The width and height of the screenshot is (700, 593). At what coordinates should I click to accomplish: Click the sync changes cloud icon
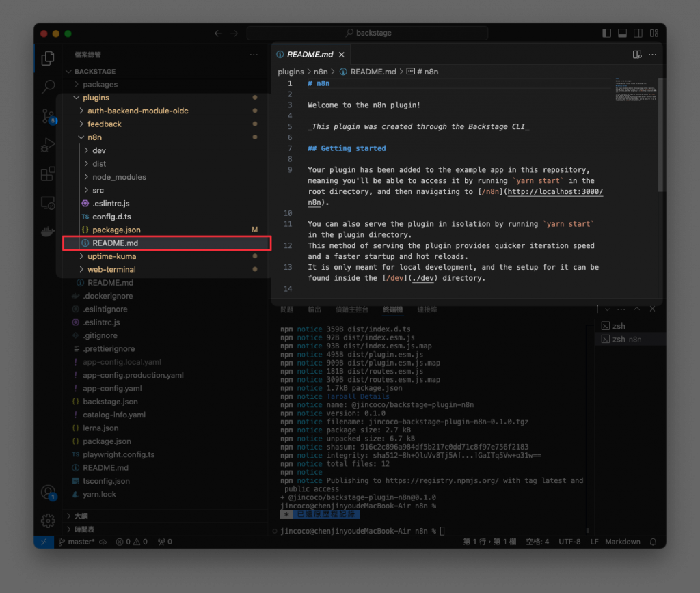pyautogui.click(x=103, y=542)
